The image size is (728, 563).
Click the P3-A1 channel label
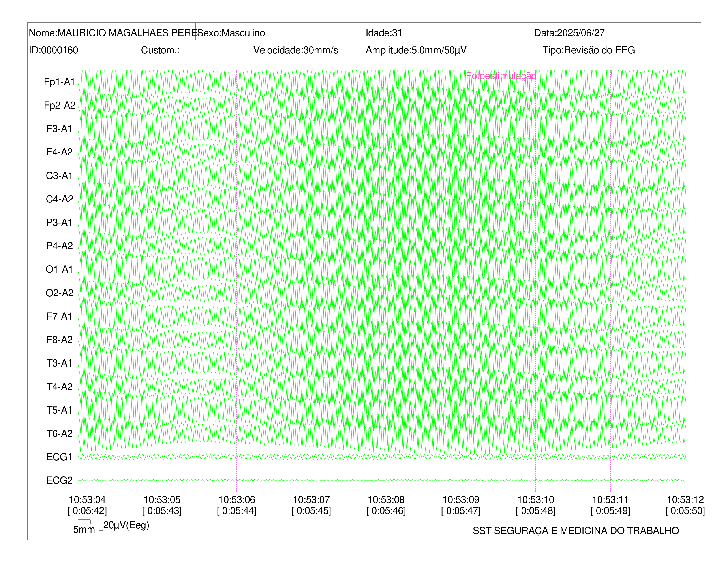(x=59, y=222)
